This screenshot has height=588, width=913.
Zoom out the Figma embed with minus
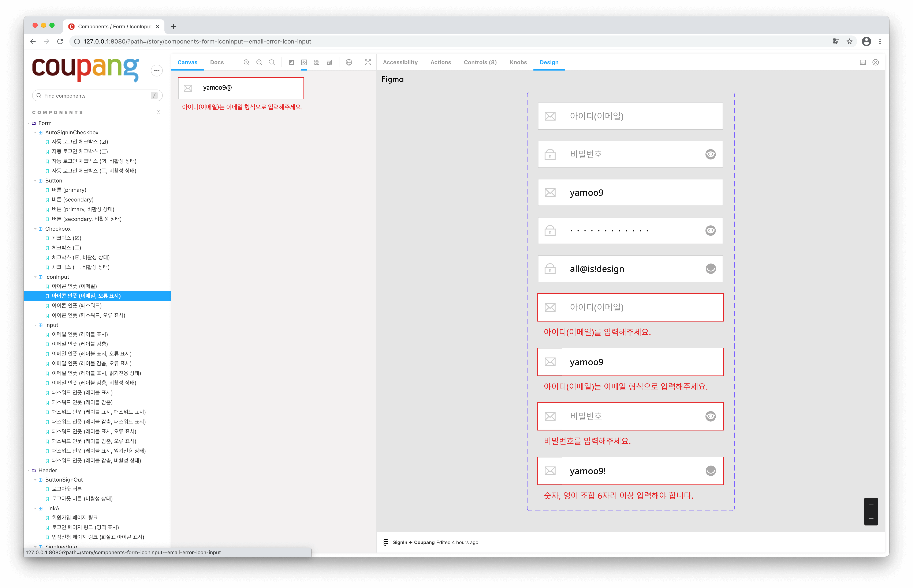coord(871,519)
